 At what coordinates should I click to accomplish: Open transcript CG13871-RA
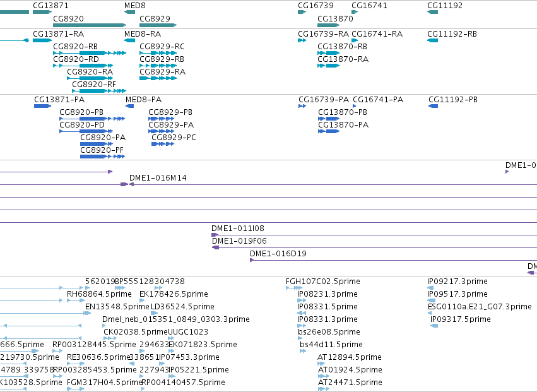point(59,33)
